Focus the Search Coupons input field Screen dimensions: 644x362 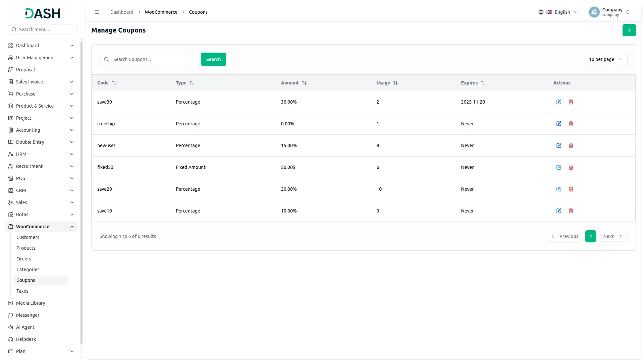tap(149, 59)
